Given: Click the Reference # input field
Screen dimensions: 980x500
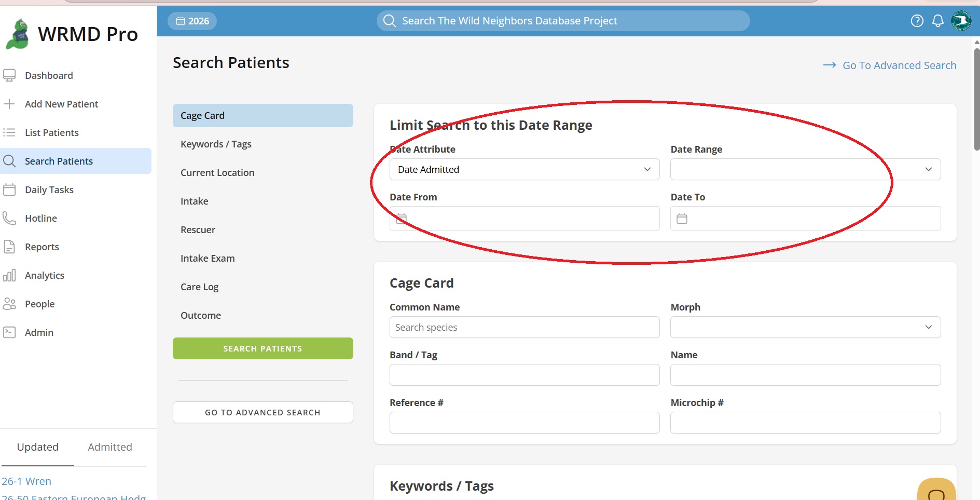Looking at the screenshot, I should click(524, 423).
